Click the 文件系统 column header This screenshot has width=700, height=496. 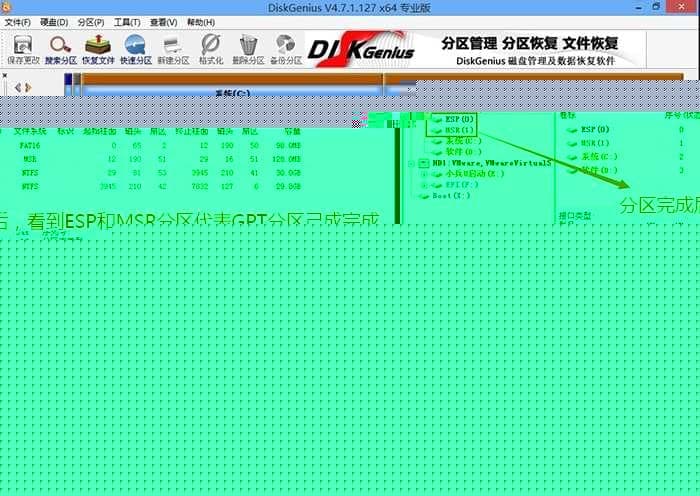(30, 131)
